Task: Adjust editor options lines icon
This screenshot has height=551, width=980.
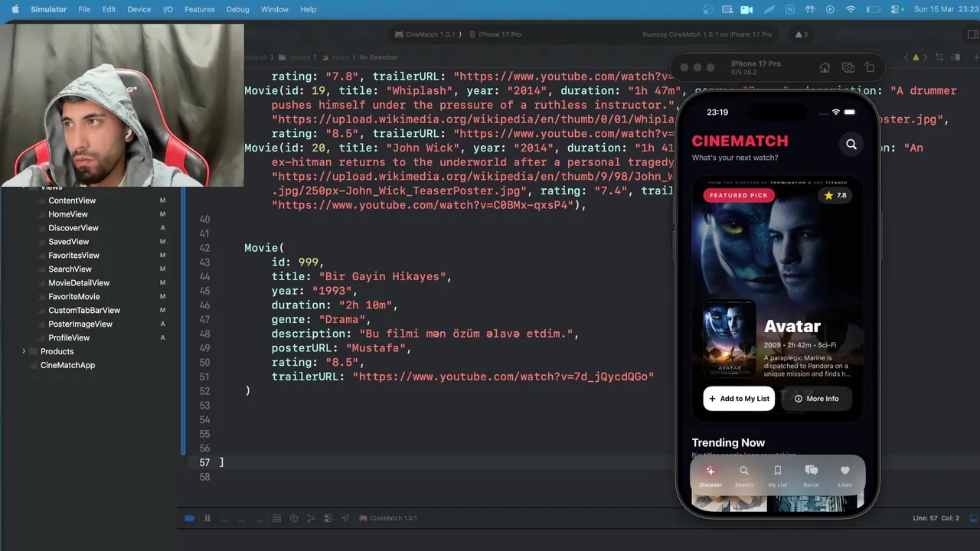Action: [957, 57]
